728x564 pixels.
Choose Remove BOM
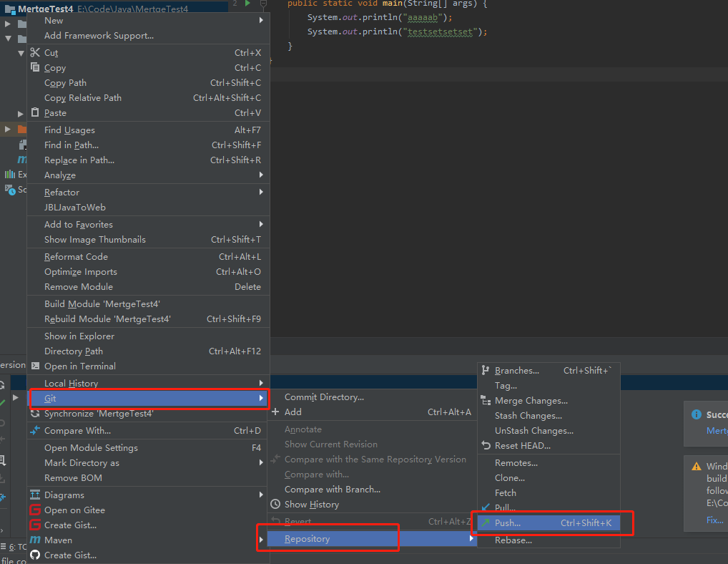coord(149,478)
